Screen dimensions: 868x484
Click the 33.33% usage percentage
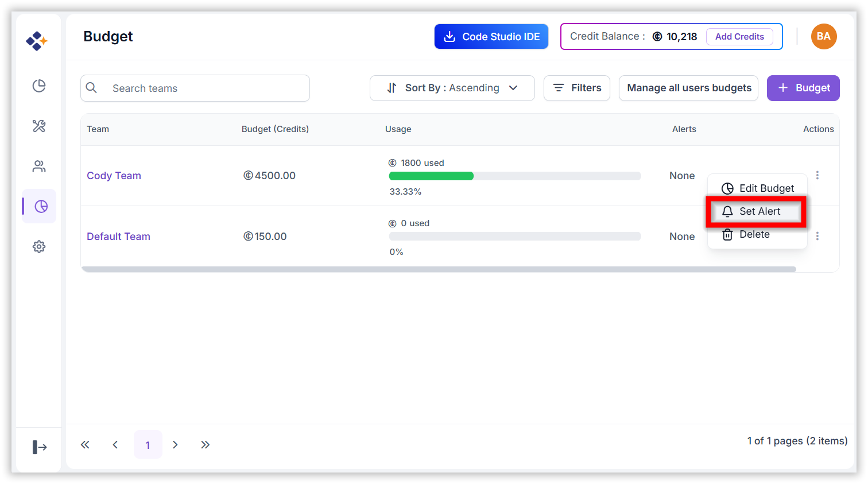[405, 192]
